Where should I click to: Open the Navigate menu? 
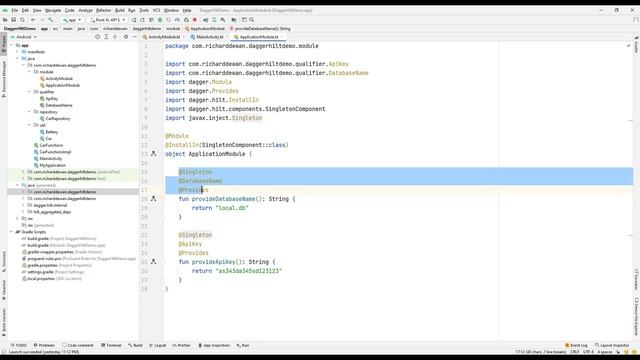(x=53, y=10)
